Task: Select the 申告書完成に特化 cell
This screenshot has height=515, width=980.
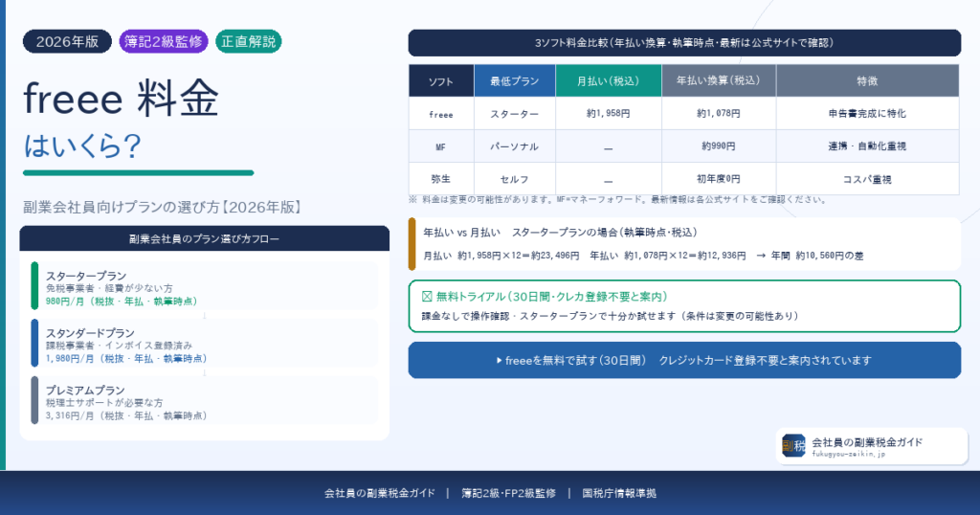Action: click(x=867, y=114)
